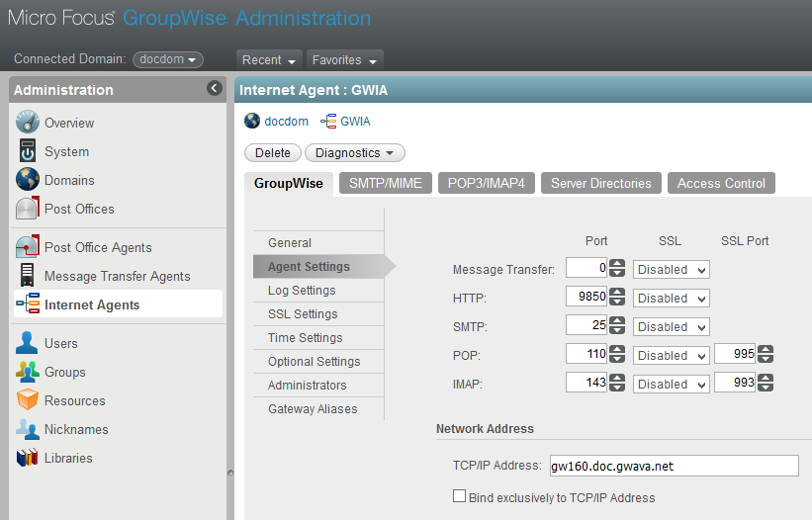812x520 pixels.
Task: Click the IMAP port stepper arrows
Action: coord(617,383)
